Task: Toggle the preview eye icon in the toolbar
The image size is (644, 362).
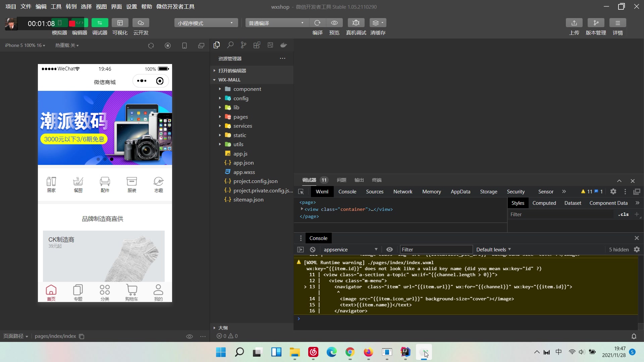Action: point(334,23)
